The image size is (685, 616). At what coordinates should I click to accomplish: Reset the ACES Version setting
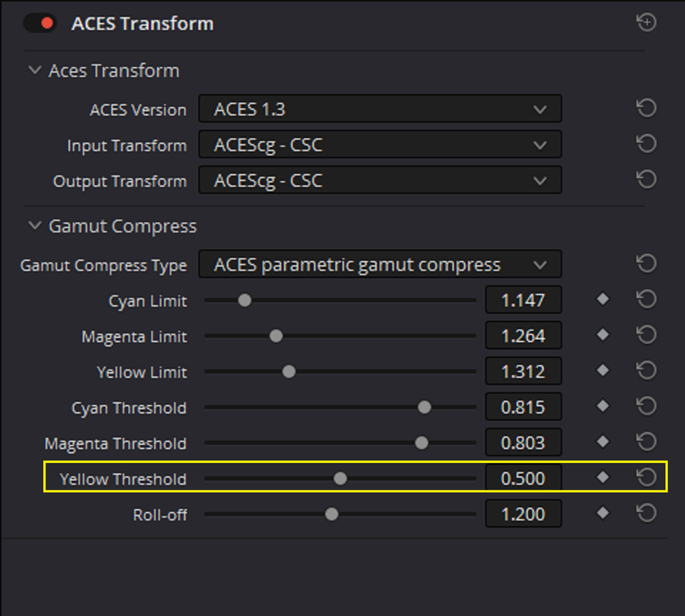(646, 108)
